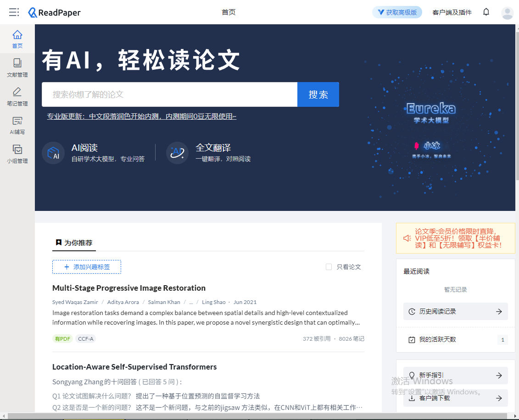This screenshot has height=420, width=519.
Task: Open author Ling Shao
Action: (214, 302)
